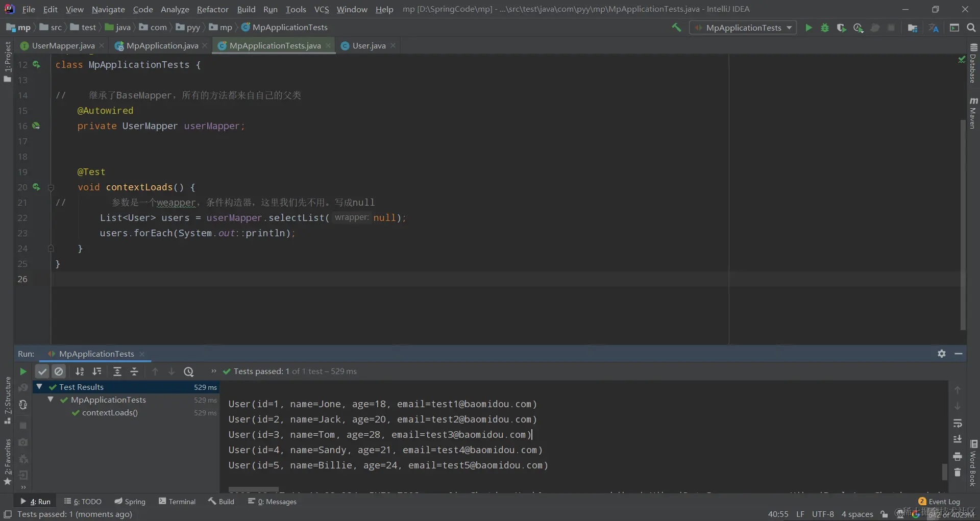Open run configuration dropdown MpApplicationTests
The height and width of the screenshot is (521, 980).
(x=743, y=28)
